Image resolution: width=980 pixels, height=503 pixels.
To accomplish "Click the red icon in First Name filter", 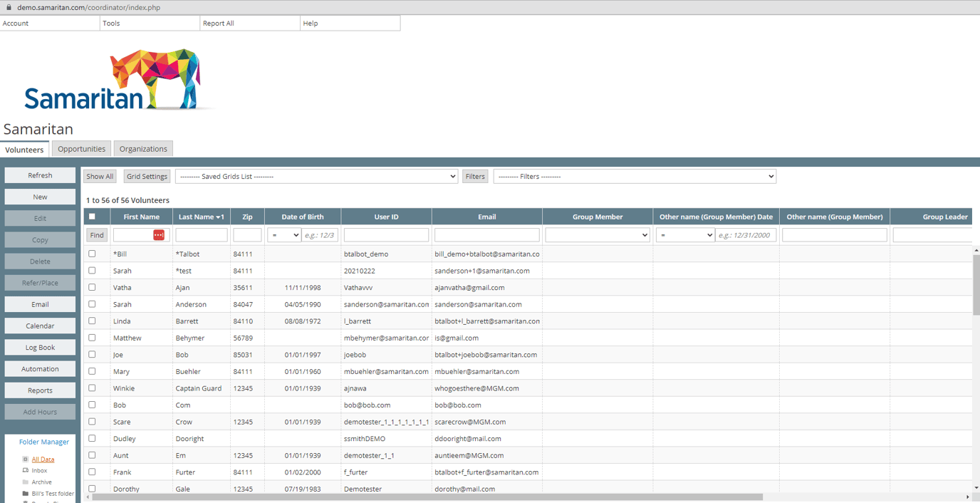I will coord(159,235).
